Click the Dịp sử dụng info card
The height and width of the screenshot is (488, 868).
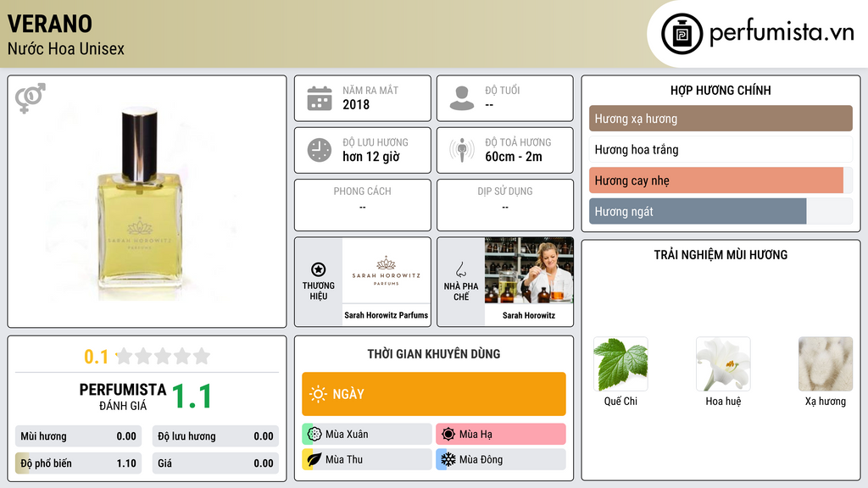coord(505,205)
